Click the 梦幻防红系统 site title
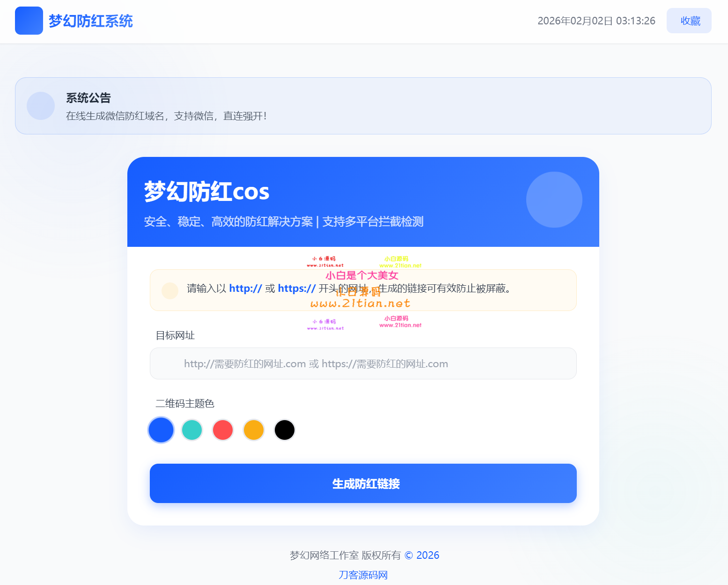Image resolution: width=728 pixels, height=585 pixels. (x=91, y=21)
